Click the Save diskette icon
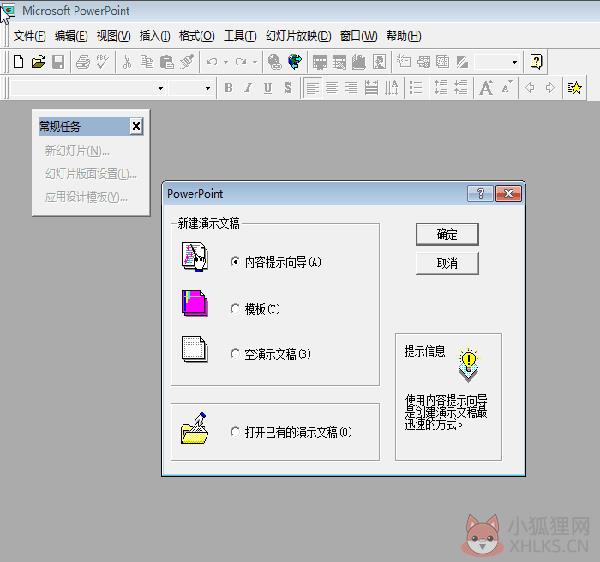Image resolution: width=600 pixels, height=562 pixels. pyautogui.click(x=58, y=62)
